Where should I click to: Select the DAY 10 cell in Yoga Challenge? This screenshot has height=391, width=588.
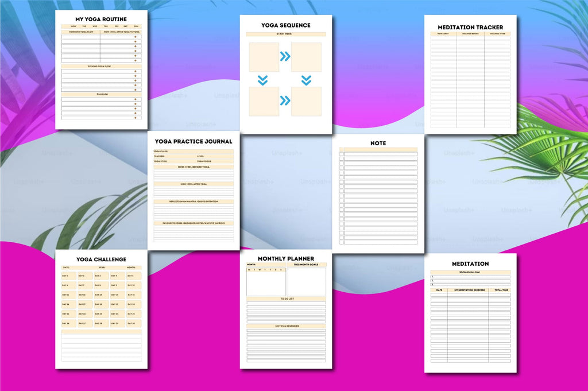134,285
